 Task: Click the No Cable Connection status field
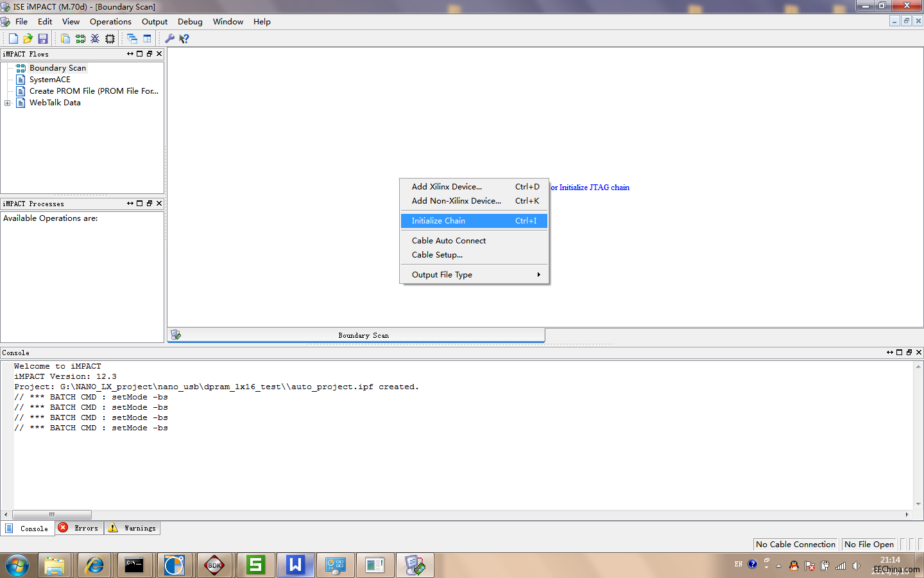[x=796, y=545]
